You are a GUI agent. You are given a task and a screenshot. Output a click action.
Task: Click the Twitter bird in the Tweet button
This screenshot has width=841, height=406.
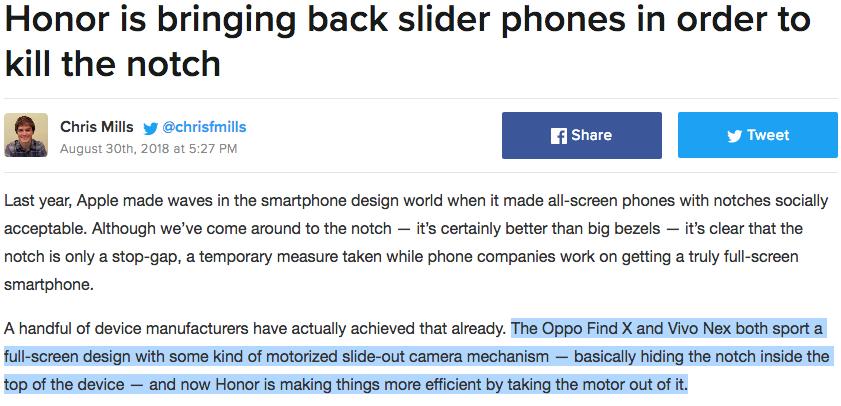click(x=733, y=136)
